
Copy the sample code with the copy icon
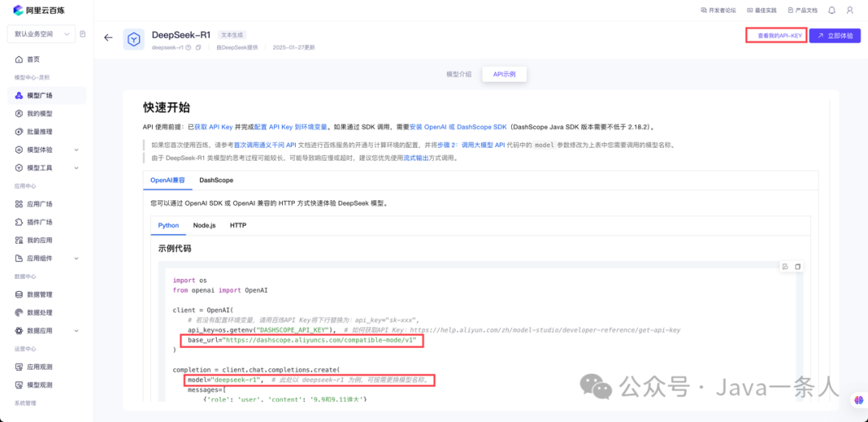pyautogui.click(x=798, y=266)
